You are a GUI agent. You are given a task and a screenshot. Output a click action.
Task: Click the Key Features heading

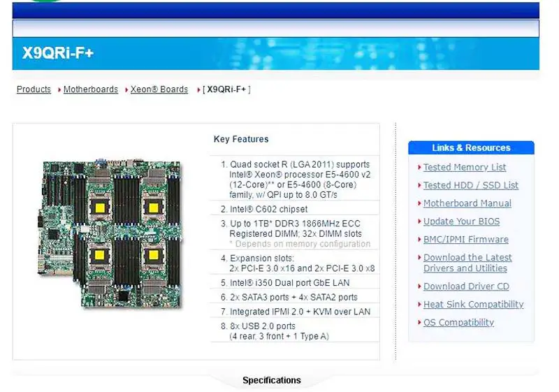tap(241, 139)
